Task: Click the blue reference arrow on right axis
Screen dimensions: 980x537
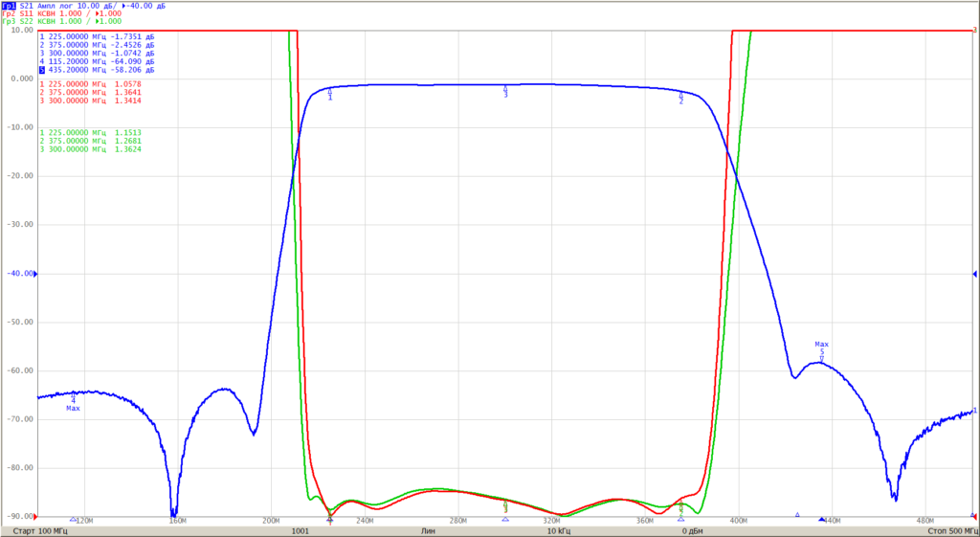Action: coord(974,274)
